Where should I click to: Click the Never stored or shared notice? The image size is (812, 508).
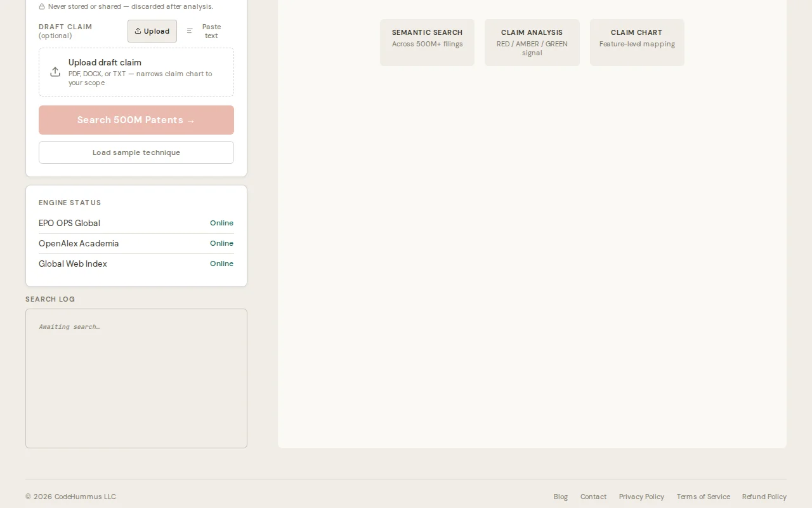point(131,6)
